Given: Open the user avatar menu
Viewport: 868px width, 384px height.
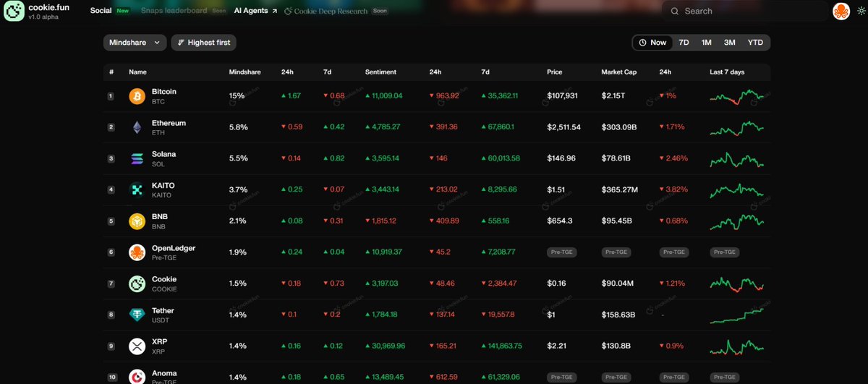Looking at the screenshot, I should click(x=841, y=11).
